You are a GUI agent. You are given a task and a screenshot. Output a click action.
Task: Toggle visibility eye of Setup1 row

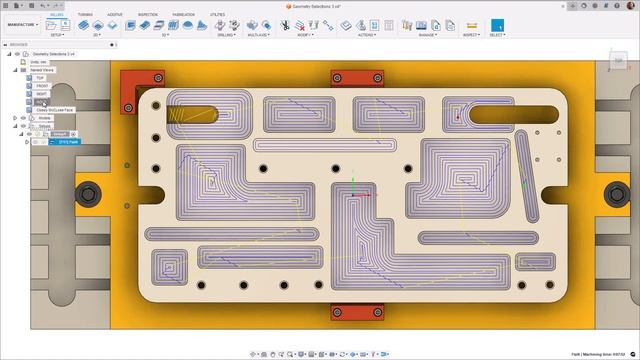[29, 134]
